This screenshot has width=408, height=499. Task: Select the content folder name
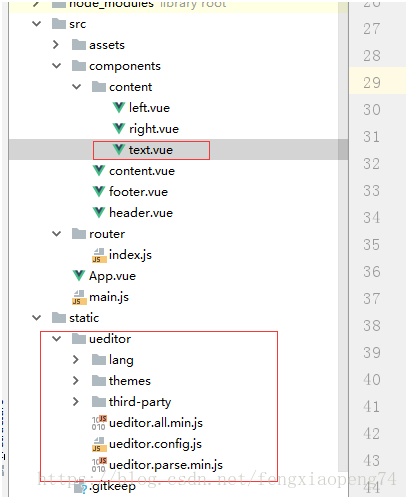pos(131,87)
